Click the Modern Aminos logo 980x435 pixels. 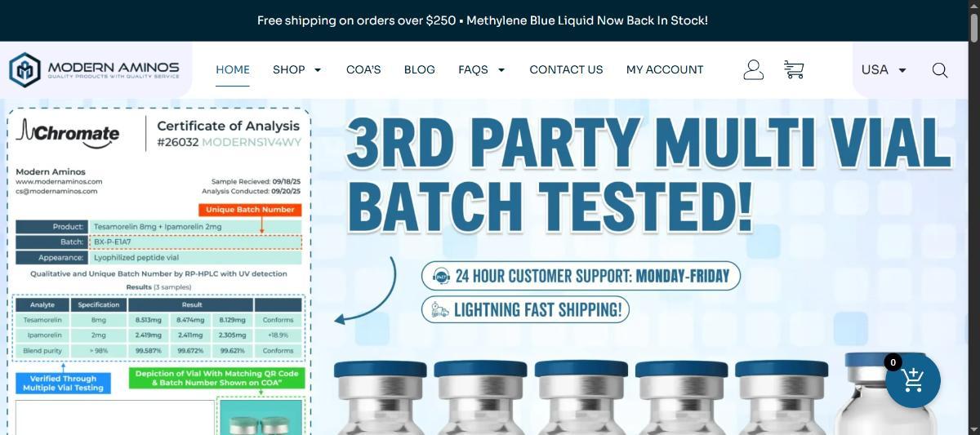tap(95, 69)
